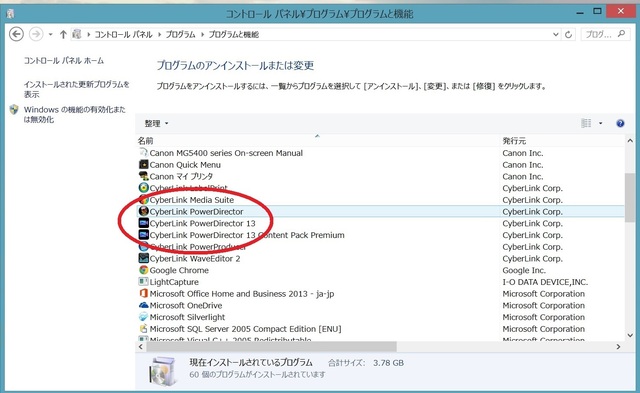Click CyberLink Media Suite icon
640x393 pixels.
(143, 200)
